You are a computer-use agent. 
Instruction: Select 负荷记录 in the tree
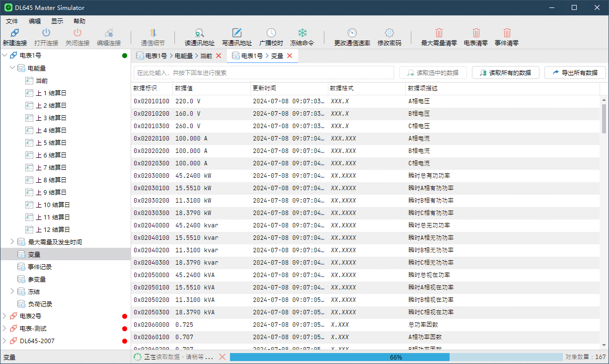click(40, 304)
